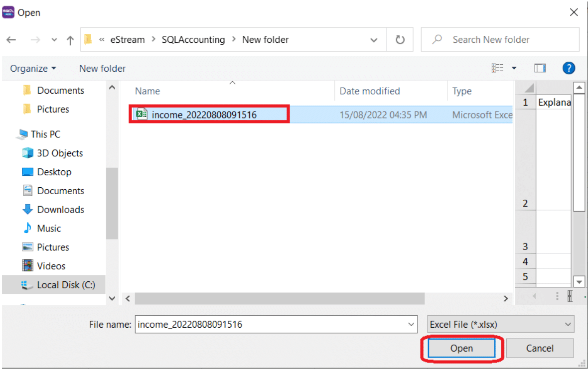Click the Up one level arrow

70,40
